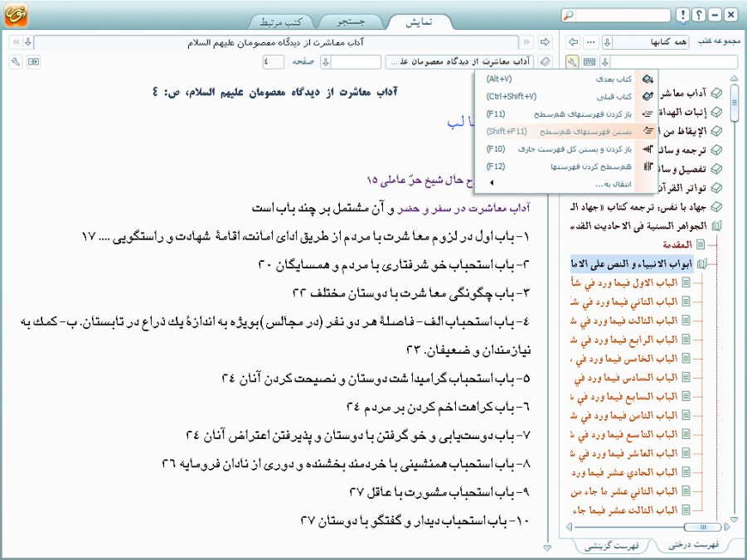Viewport: 747px width, 560px height.
Task: Select باز كردن فهرستهاى هم‌سطح (F11)
Action: pyautogui.click(x=565, y=114)
